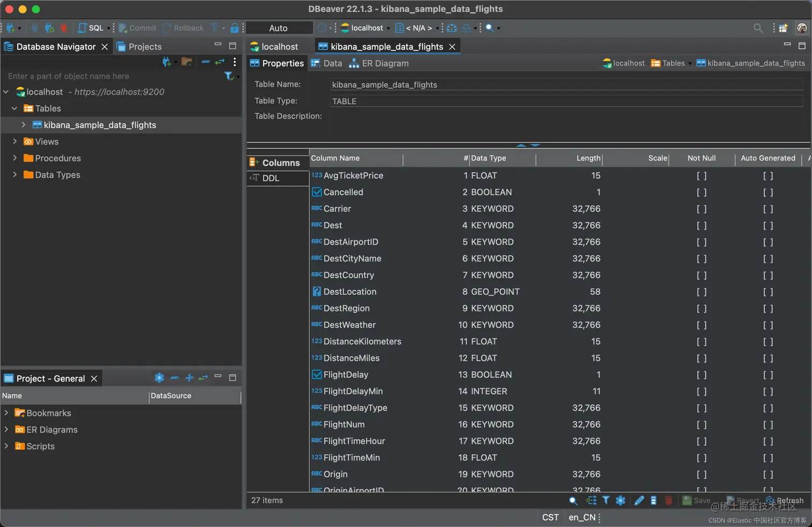The width and height of the screenshot is (812, 527).
Task: Expand the Procedures folder
Action: (15, 158)
